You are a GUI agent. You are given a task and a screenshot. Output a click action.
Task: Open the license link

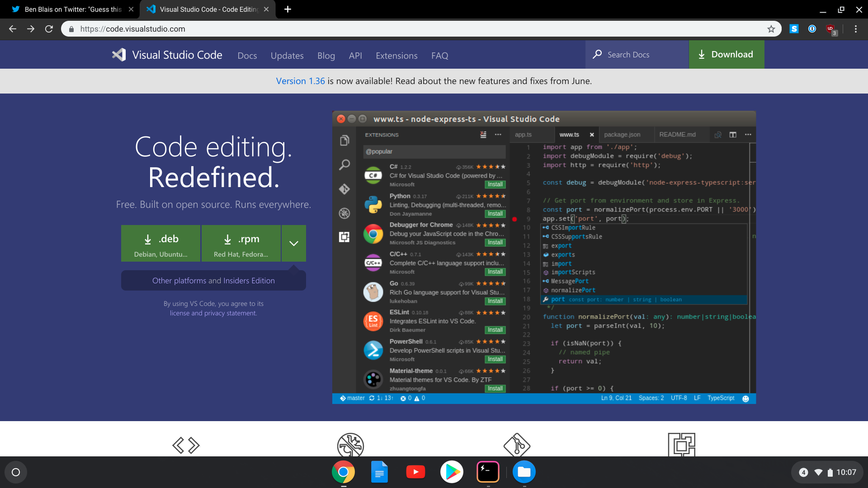click(179, 313)
